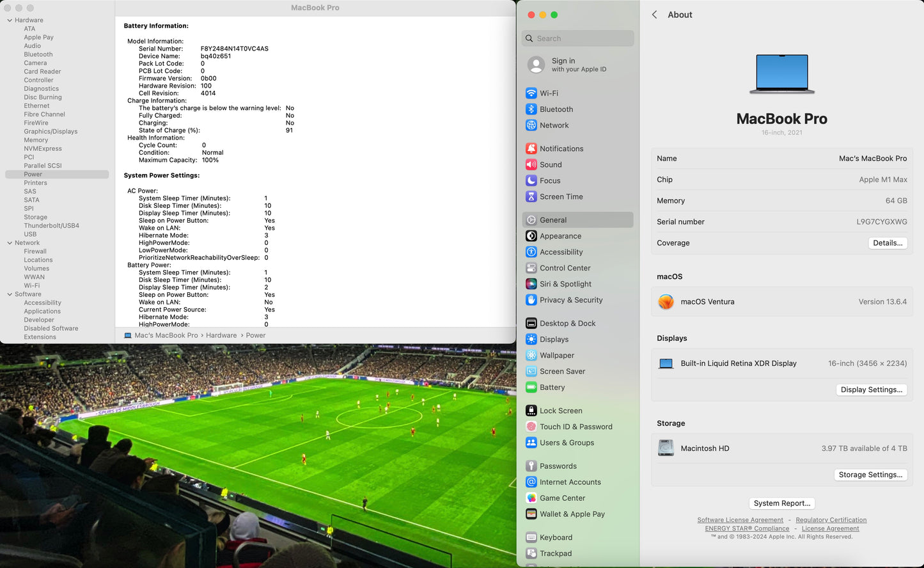Select Graphics/Displays in System Information
The height and width of the screenshot is (568, 924).
51,132
